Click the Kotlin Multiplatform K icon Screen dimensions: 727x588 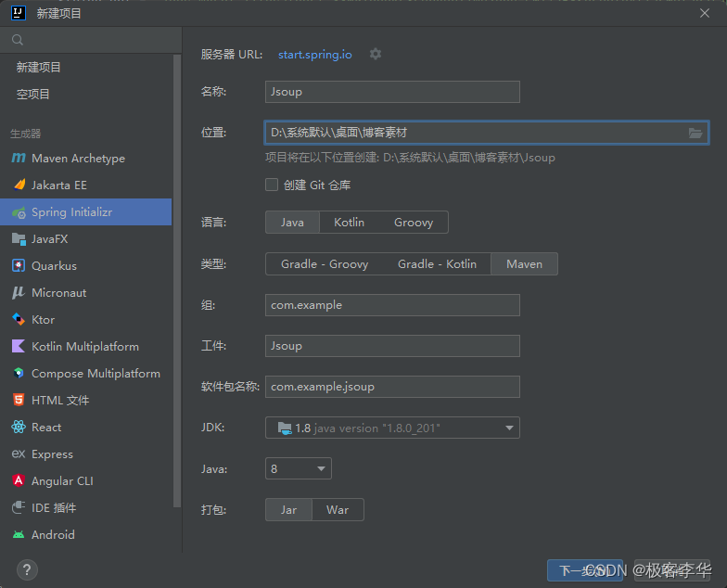(x=19, y=347)
